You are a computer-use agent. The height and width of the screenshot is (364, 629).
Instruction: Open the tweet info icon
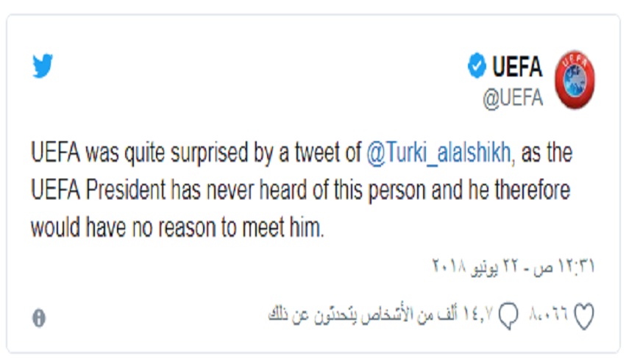click(x=39, y=316)
